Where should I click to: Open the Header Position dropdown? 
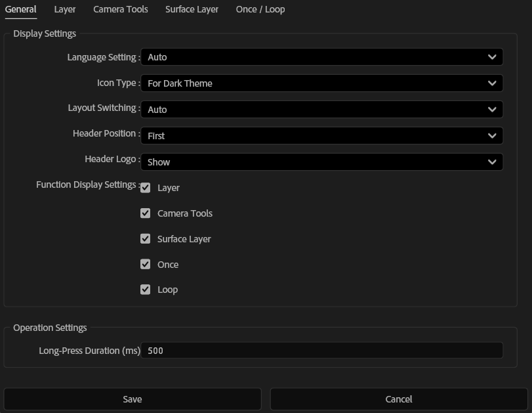click(x=321, y=135)
